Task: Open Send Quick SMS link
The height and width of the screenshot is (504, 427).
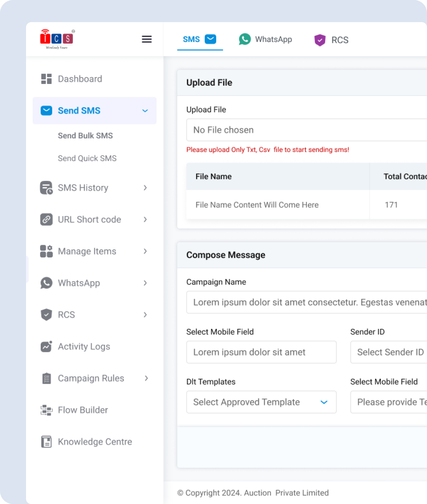Action: pyautogui.click(x=87, y=158)
